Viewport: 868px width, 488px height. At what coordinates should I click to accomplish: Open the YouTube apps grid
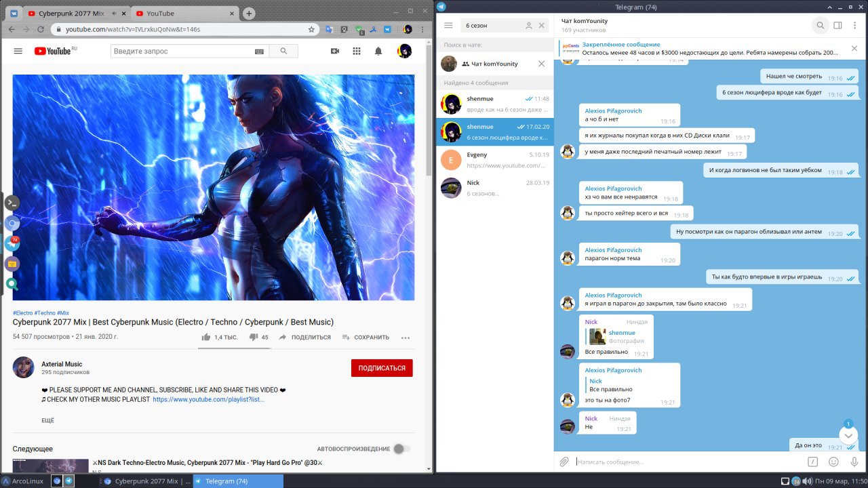coord(357,51)
